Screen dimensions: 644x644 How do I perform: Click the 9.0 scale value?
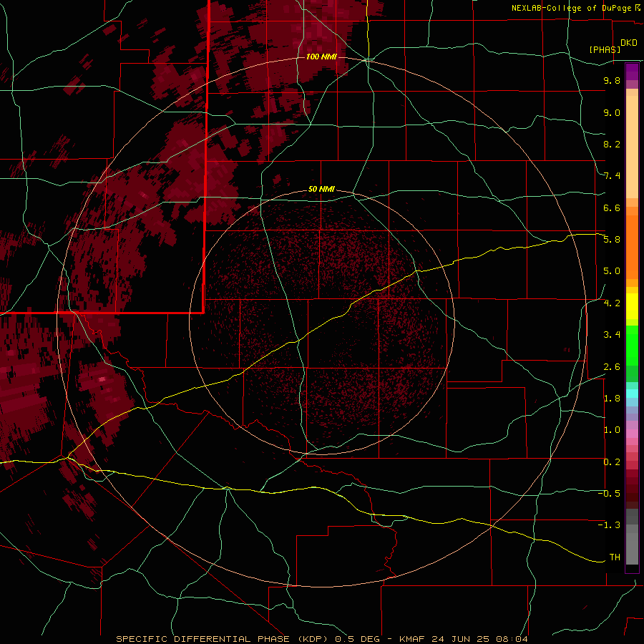pos(612,112)
